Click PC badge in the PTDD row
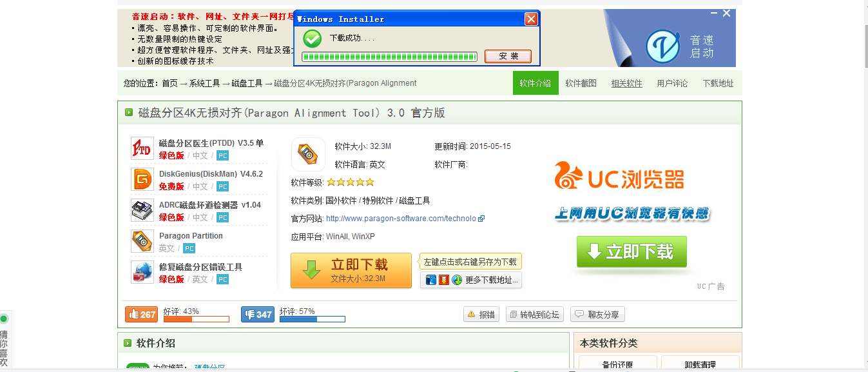 point(222,155)
